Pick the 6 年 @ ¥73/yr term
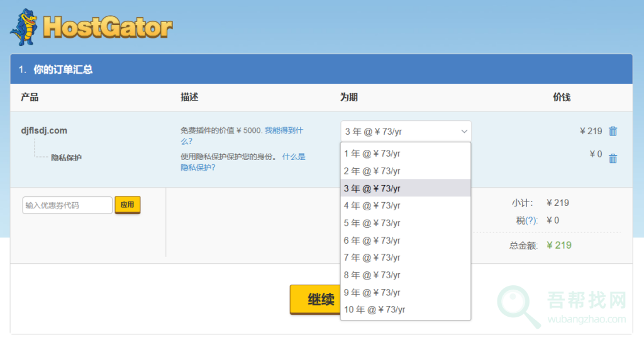 pyautogui.click(x=406, y=241)
